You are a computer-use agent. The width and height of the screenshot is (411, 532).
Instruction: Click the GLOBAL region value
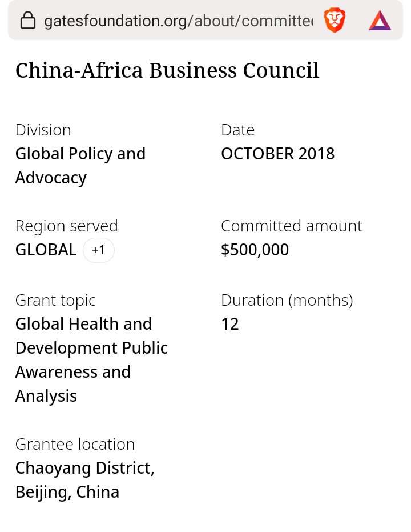click(x=46, y=250)
